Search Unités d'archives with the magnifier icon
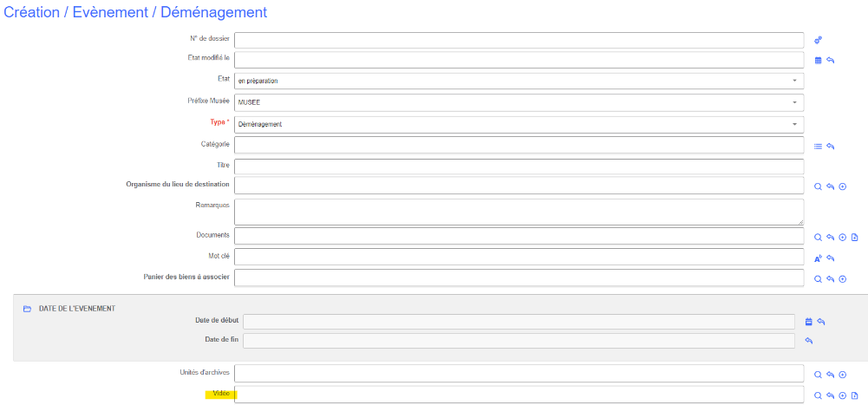 pos(818,375)
